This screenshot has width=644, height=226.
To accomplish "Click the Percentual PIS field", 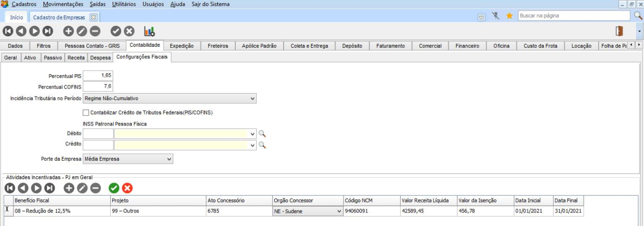I will tap(98, 76).
